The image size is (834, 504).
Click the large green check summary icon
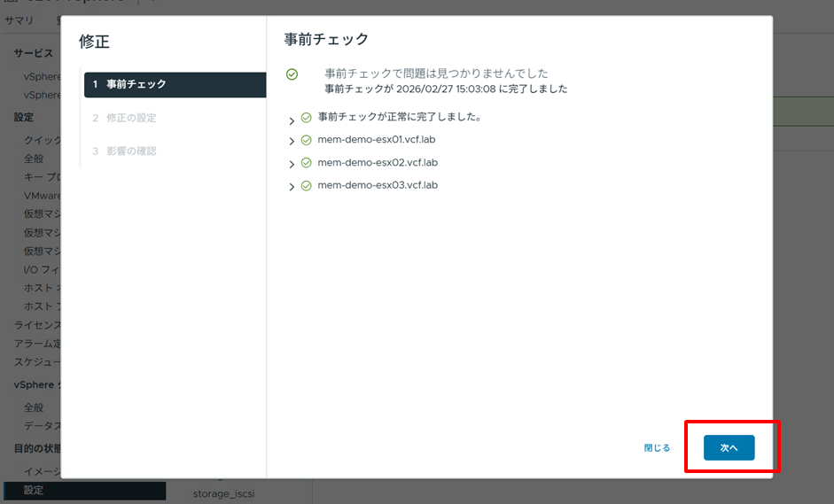(292, 74)
